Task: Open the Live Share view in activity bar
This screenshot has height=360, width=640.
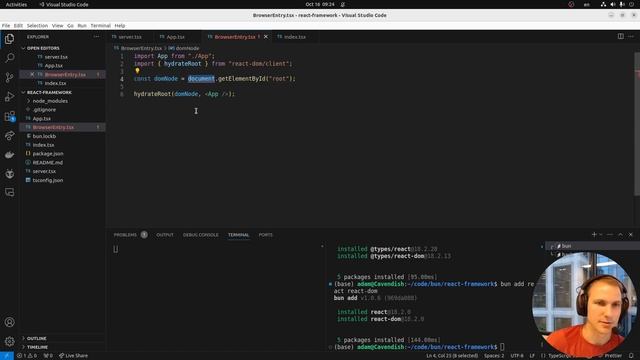Action: [9, 136]
